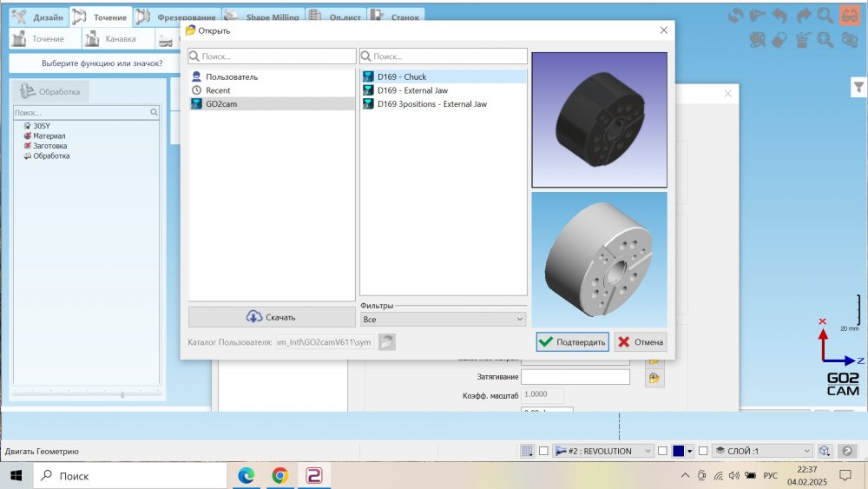Click the Обработка panel search field
This screenshot has width=868, height=489.
click(82, 112)
